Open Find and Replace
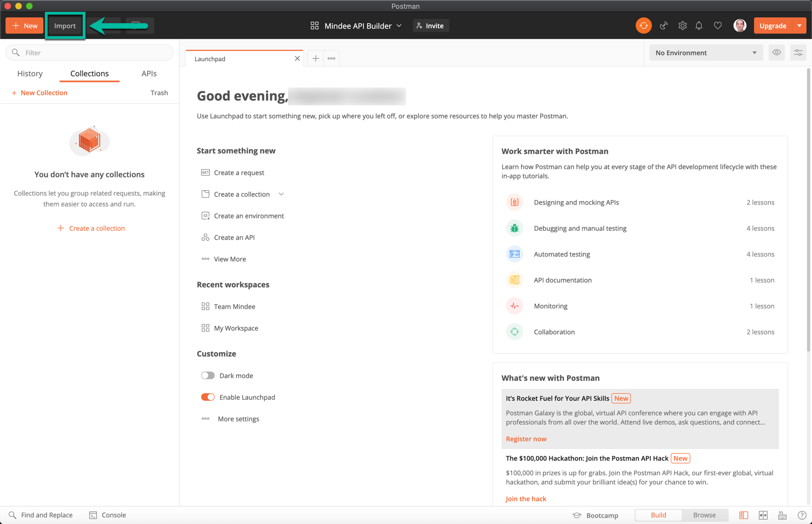This screenshot has height=524, width=812. click(x=41, y=515)
